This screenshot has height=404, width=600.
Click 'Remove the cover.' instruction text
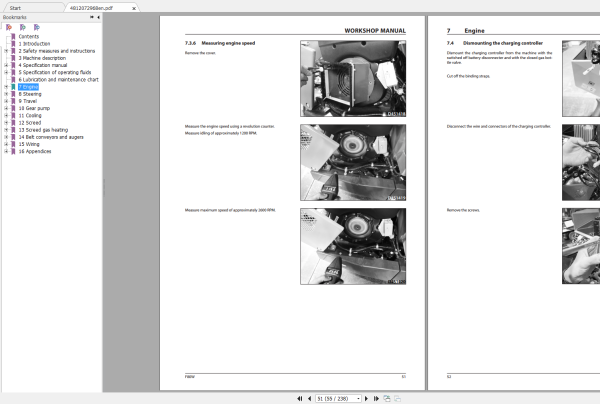click(x=200, y=53)
